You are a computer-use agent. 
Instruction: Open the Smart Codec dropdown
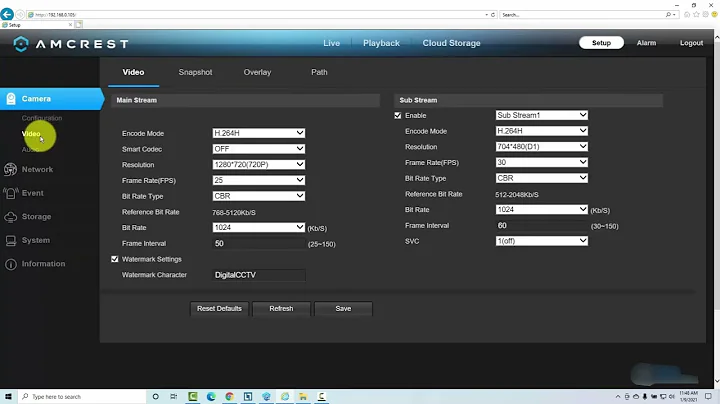tap(259, 149)
